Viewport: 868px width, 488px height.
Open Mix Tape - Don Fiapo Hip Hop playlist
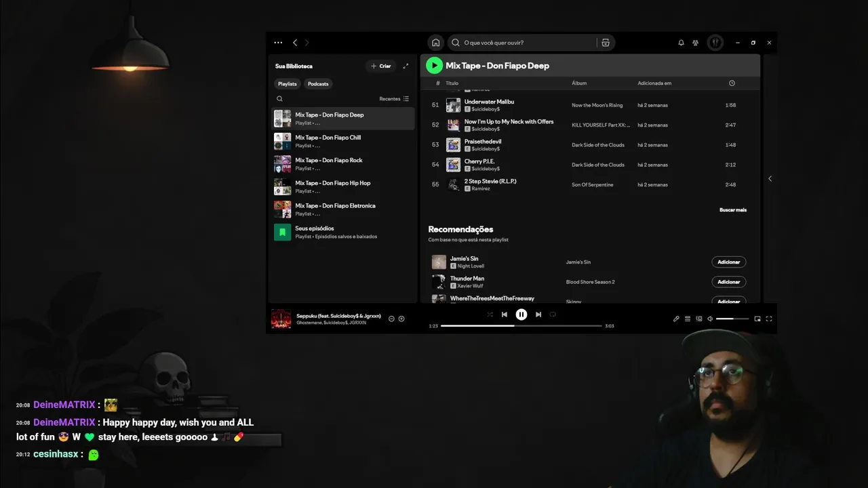pyautogui.click(x=343, y=186)
